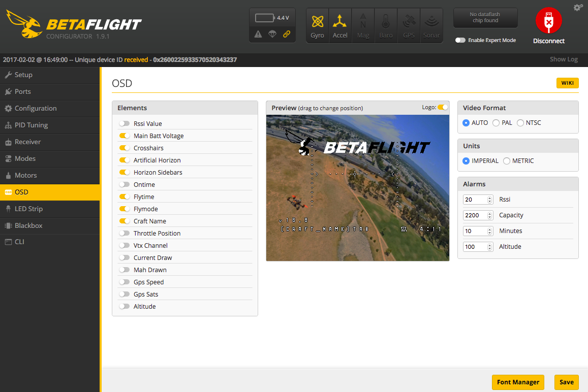The height and width of the screenshot is (392, 588).
Task: Open the WIKI button
Action: click(x=567, y=83)
